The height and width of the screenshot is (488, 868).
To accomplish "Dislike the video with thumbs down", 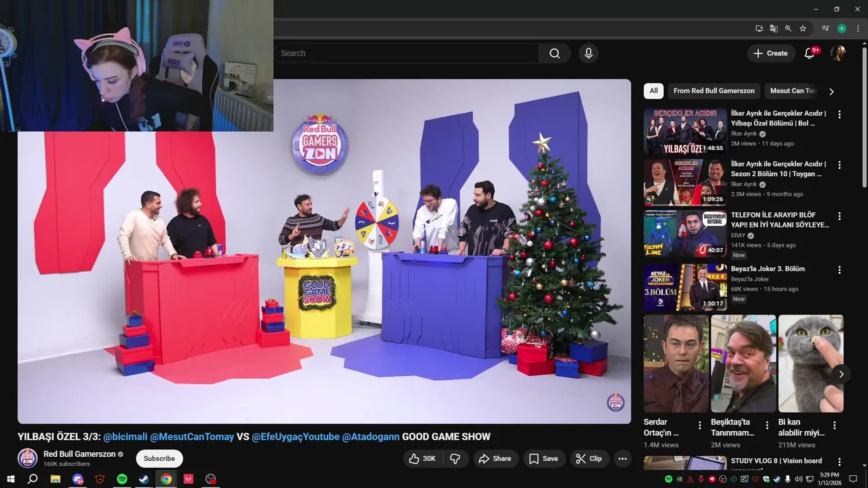I will [x=455, y=459].
